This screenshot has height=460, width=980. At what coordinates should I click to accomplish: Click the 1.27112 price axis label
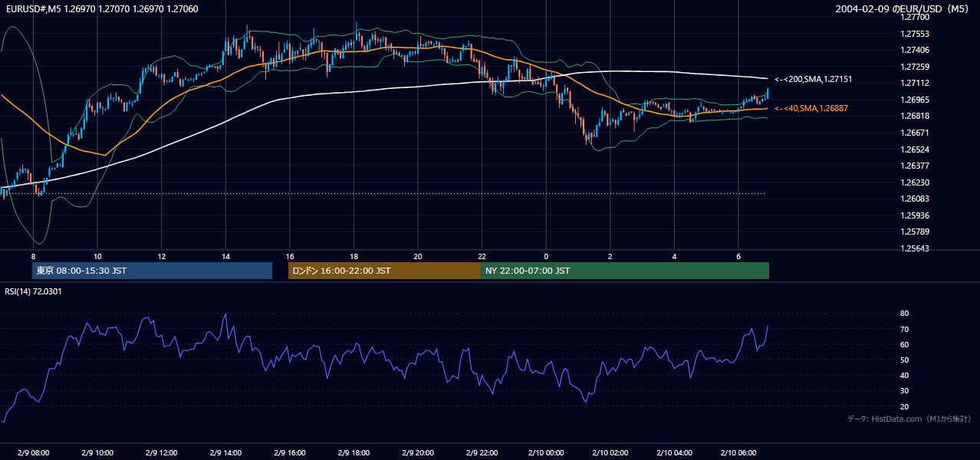click(916, 83)
